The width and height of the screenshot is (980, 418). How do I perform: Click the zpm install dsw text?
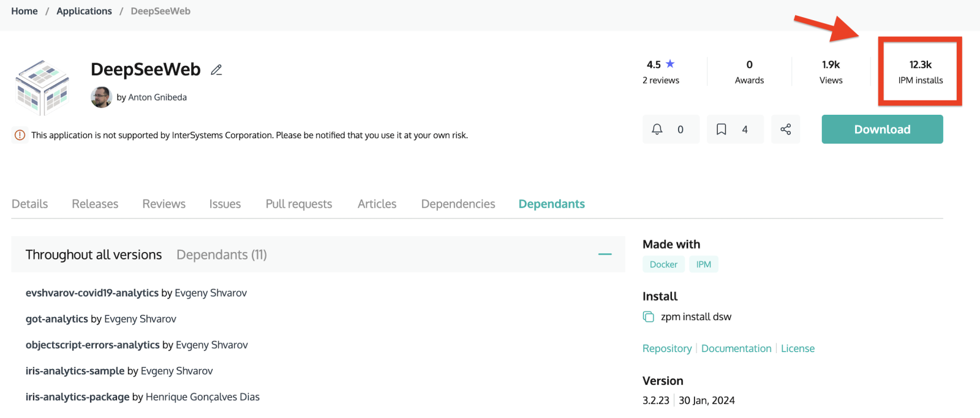[x=696, y=316]
